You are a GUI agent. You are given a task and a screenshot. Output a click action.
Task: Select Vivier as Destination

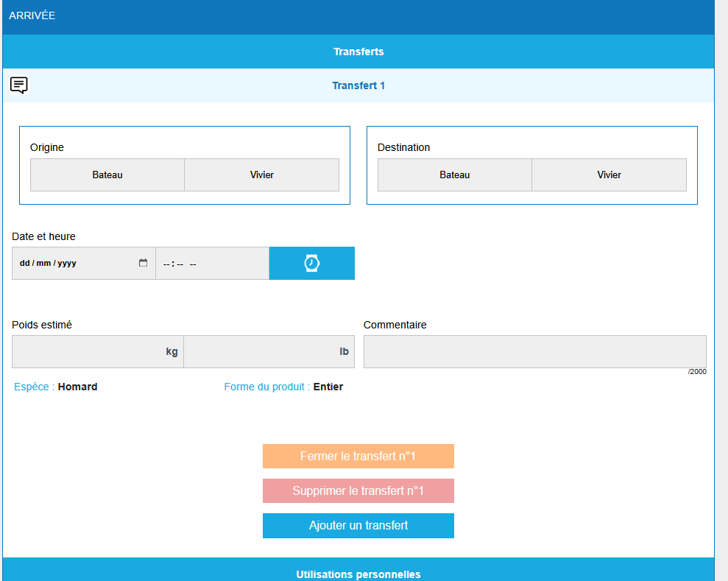tap(609, 175)
